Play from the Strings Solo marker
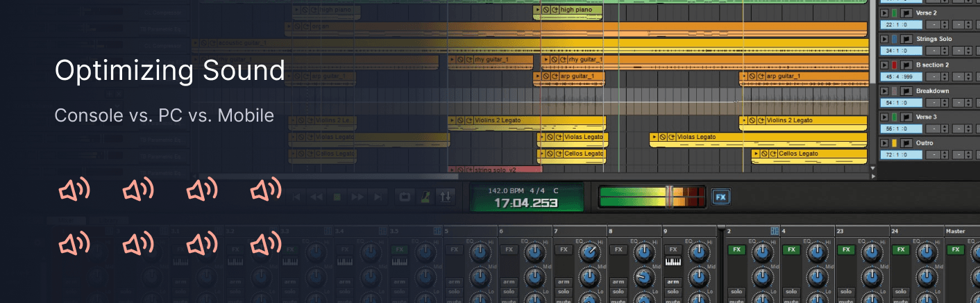The width and height of the screenshot is (980, 303). click(x=884, y=39)
